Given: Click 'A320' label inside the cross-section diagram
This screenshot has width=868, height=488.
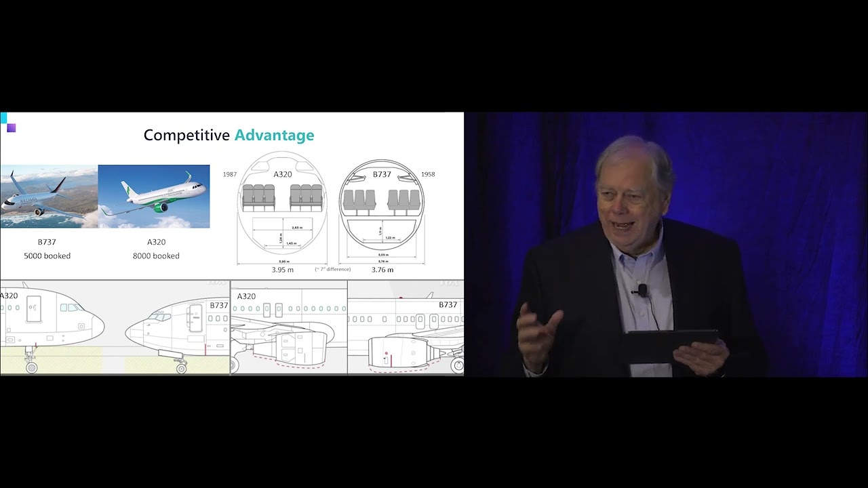Looking at the screenshot, I should (283, 174).
